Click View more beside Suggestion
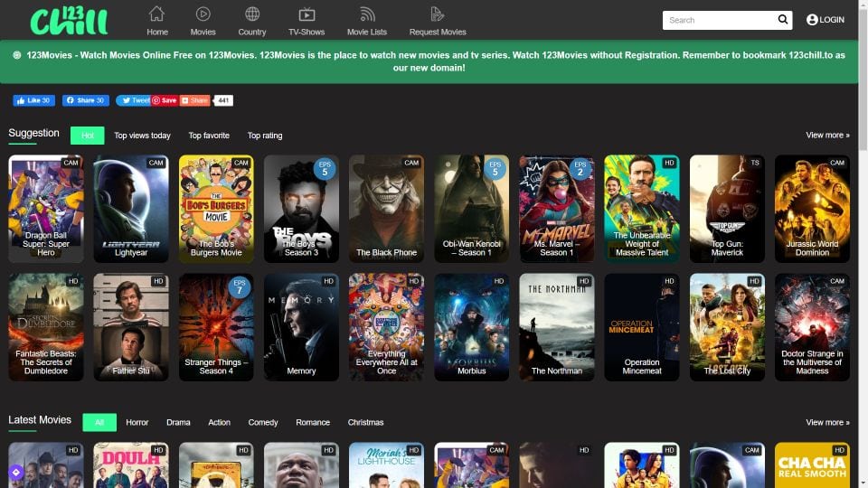Viewport: 868px width, 488px height. pos(827,136)
